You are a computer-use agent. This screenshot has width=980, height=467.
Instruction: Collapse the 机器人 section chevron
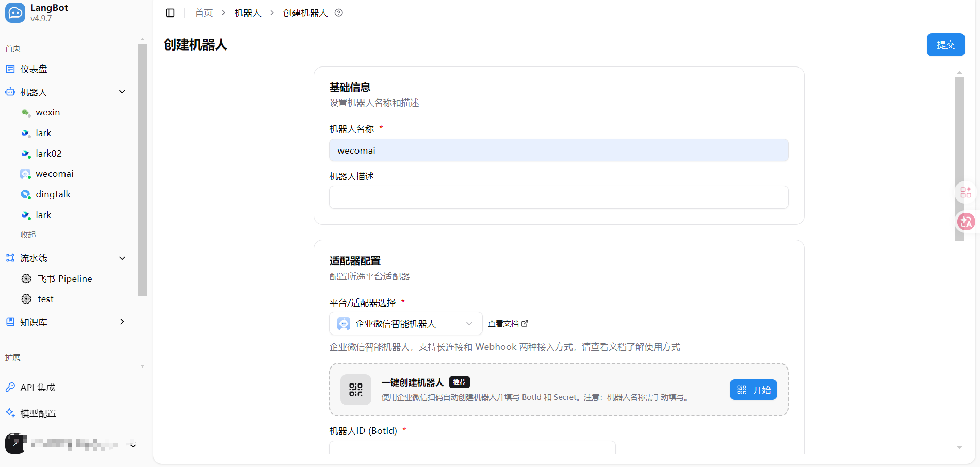122,92
